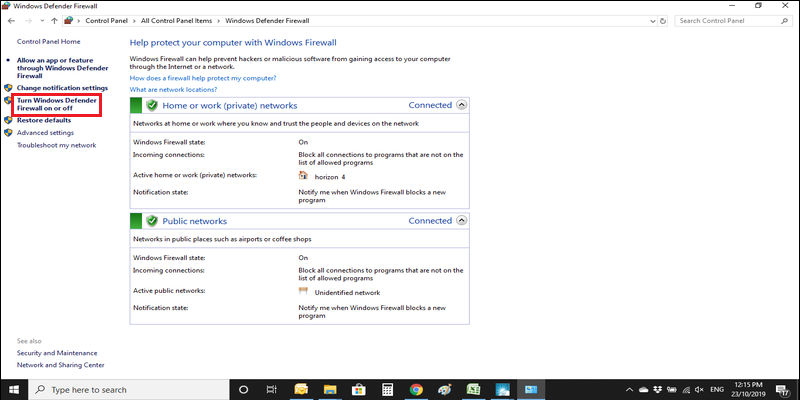Click green shield icon on Public networks header
Image resolution: width=800 pixels, height=400 pixels.
[x=152, y=221]
